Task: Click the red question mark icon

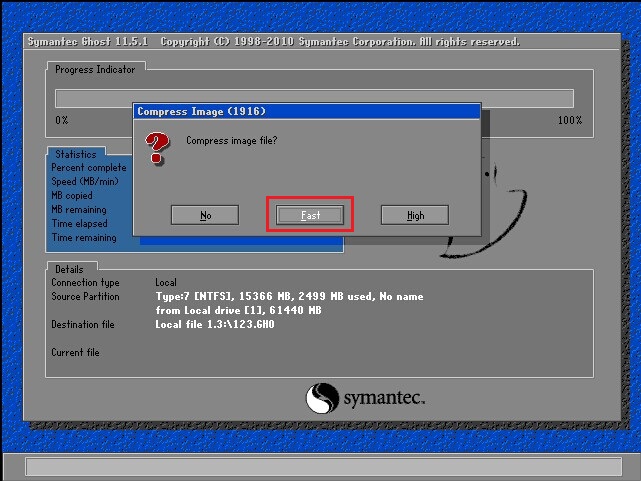Action: point(156,149)
